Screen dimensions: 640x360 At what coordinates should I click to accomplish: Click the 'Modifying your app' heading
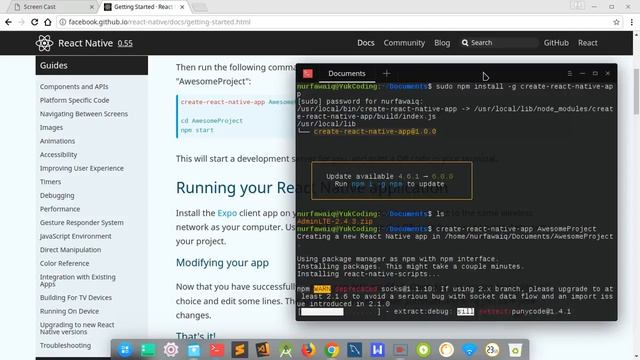(222, 263)
